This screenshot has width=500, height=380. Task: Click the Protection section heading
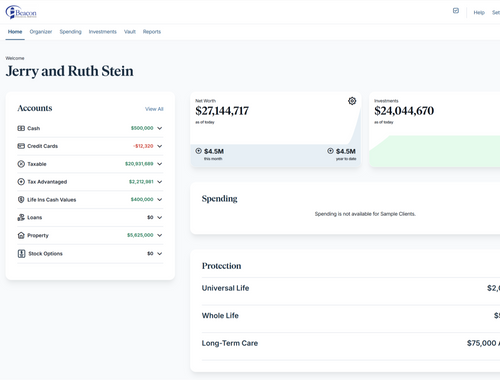coord(222,266)
